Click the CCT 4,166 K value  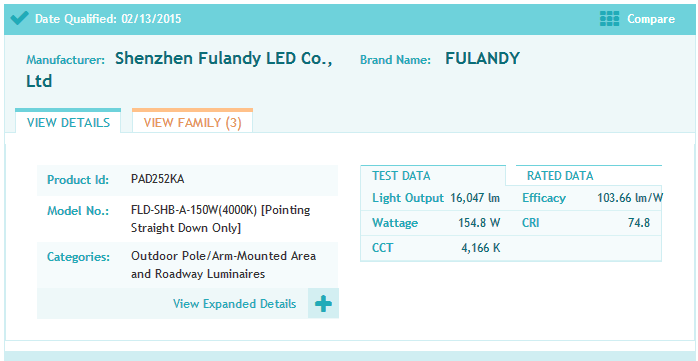tap(481, 247)
